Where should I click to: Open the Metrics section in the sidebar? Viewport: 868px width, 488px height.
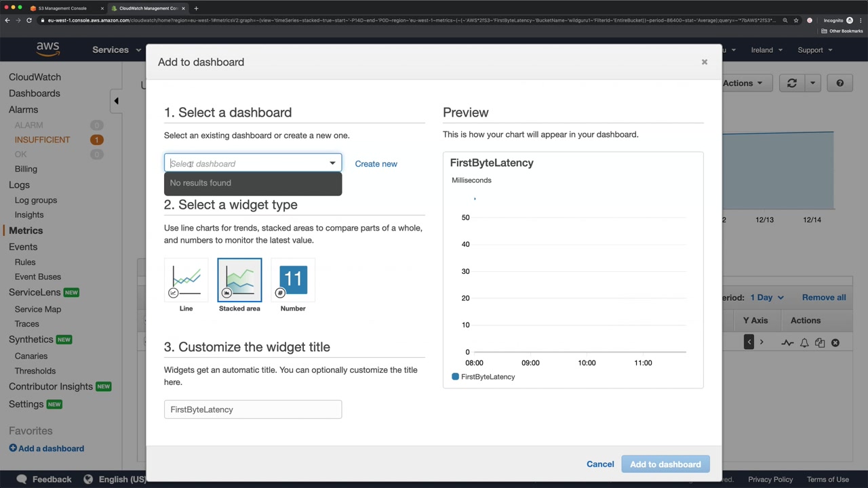tap(26, 230)
